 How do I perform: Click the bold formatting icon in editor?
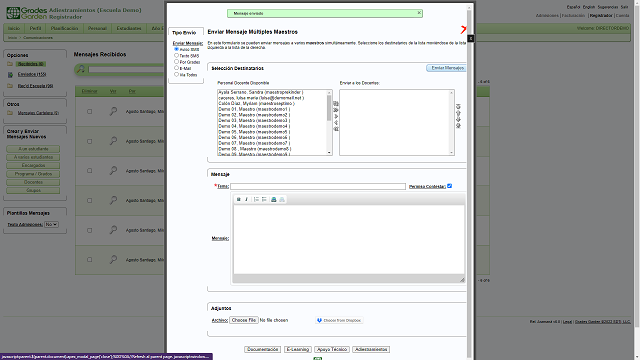pos(239,200)
